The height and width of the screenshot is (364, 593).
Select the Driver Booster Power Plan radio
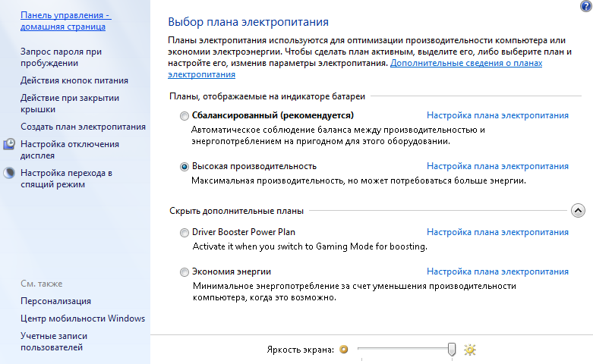click(185, 233)
